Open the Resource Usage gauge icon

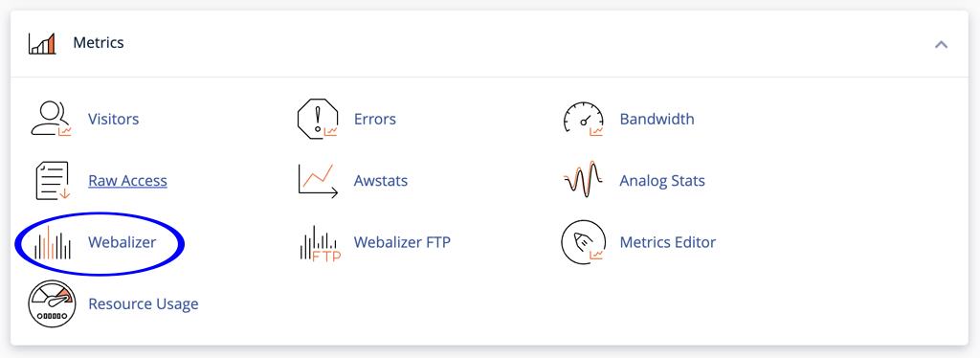[52, 303]
